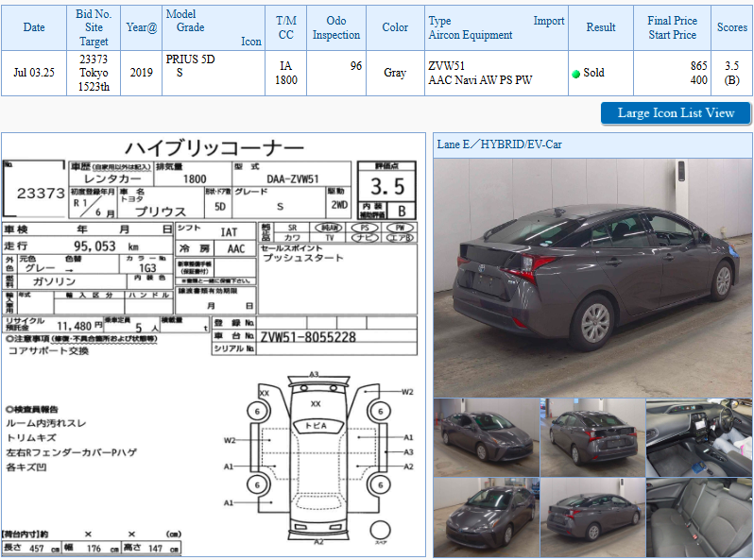The width and height of the screenshot is (754, 560).
Task: Click chassis number ZVW51-8055228 on the sheet
Action: click(308, 336)
